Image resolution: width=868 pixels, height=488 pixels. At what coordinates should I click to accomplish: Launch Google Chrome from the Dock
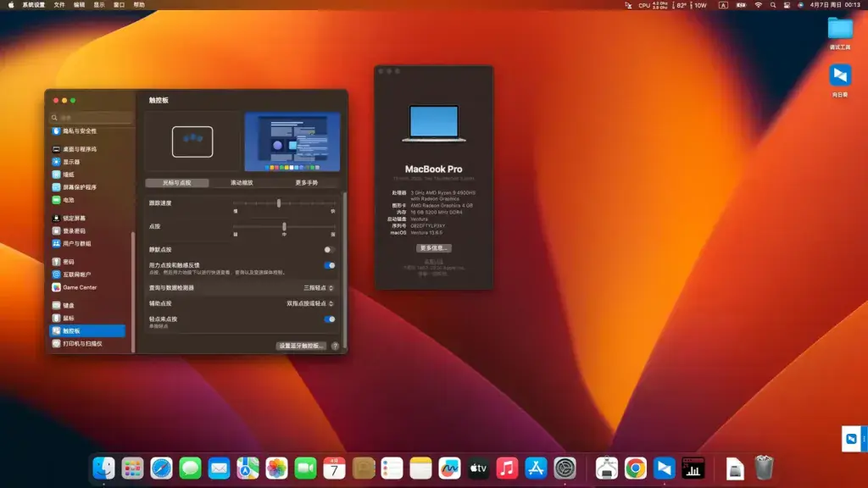[635, 469]
